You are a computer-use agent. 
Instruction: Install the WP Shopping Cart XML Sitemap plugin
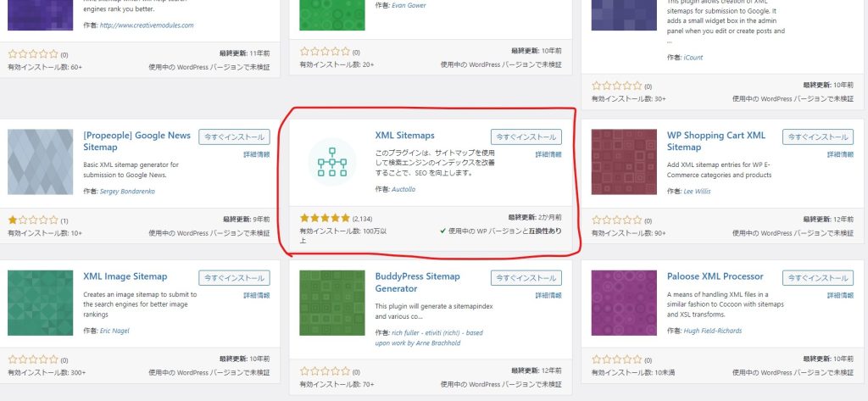[x=817, y=136]
